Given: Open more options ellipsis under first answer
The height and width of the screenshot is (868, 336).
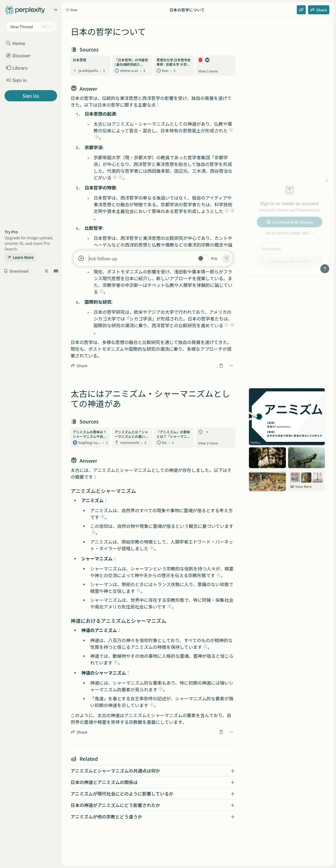Looking at the screenshot, I should pyautogui.click(x=231, y=366).
